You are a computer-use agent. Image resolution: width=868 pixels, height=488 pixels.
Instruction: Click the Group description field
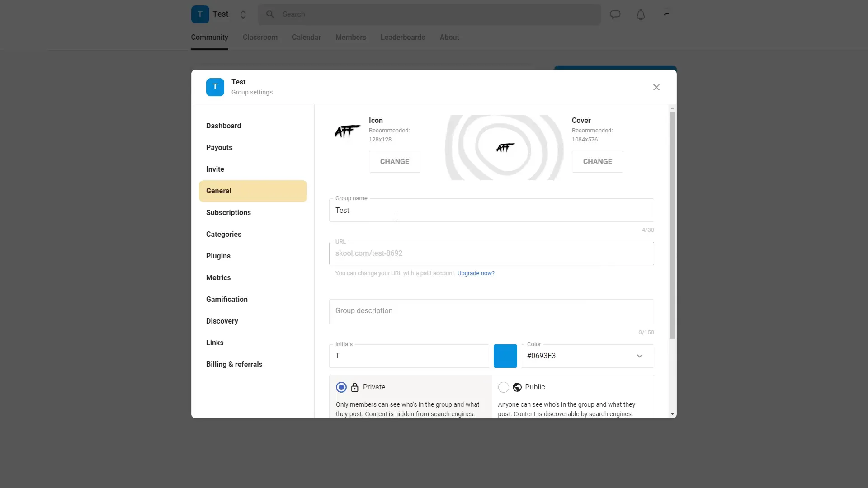coord(491,312)
